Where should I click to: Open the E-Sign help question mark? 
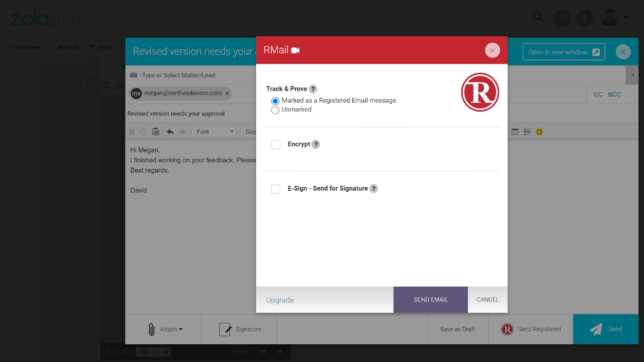374,188
